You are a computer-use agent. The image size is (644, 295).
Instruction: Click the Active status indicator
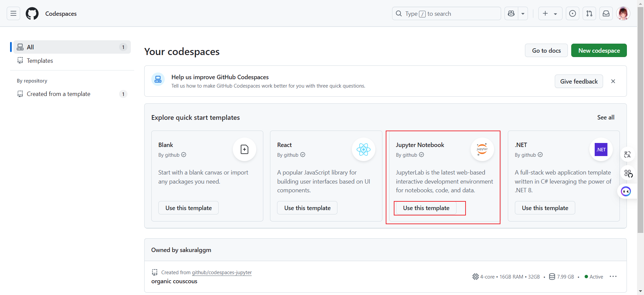594,277
